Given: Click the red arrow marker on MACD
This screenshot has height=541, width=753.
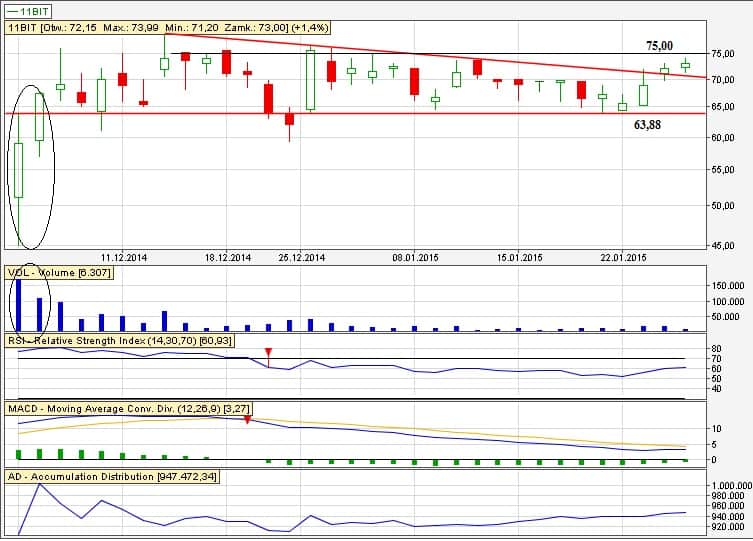Looking at the screenshot, I should tap(247, 420).
